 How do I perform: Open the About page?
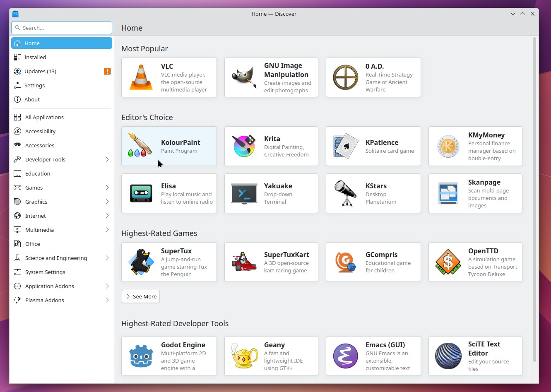click(x=62, y=99)
